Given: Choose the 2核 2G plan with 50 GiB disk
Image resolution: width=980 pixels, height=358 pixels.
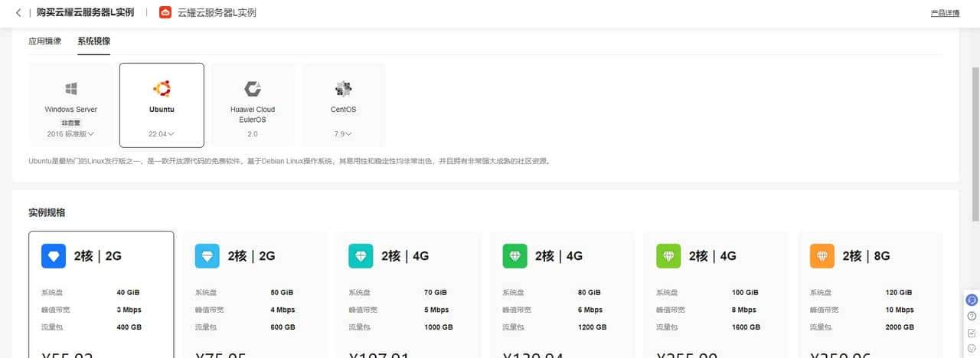Looking at the screenshot, I should tap(255, 294).
